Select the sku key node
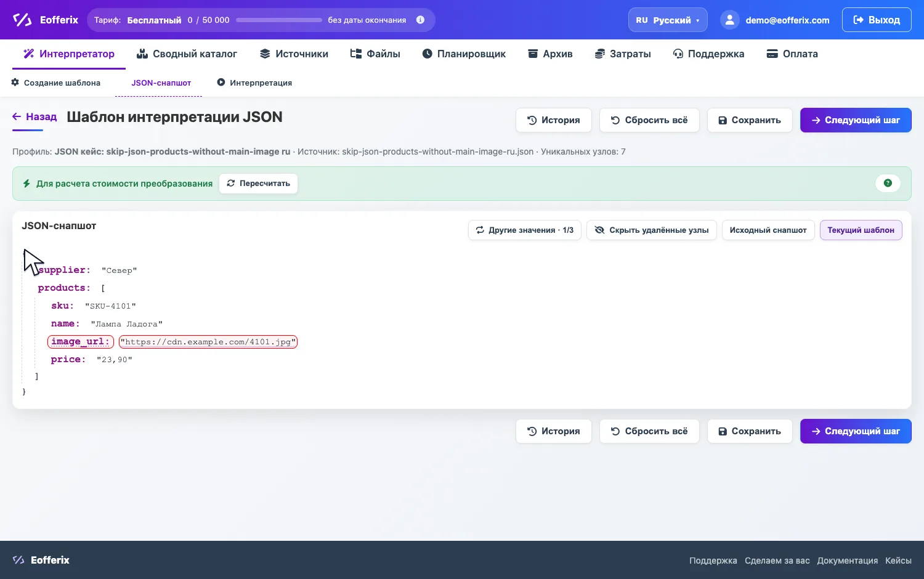Image resolution: width=924 pixels, height=579 pixels. pos(62,306)
